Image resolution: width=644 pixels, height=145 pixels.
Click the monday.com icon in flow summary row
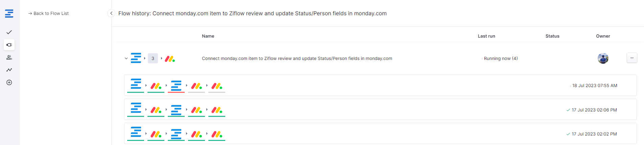(x=170, y=59)
